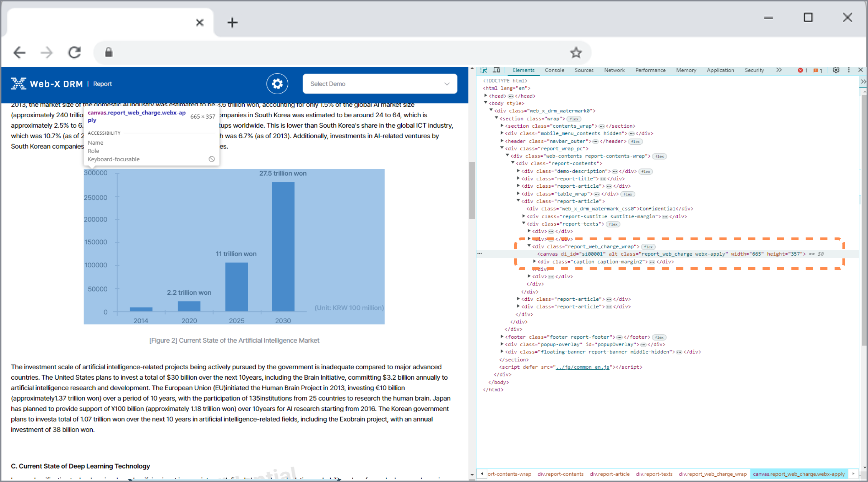Open the Sources tab
Screen dimensions: 868x482
[584, 70]
